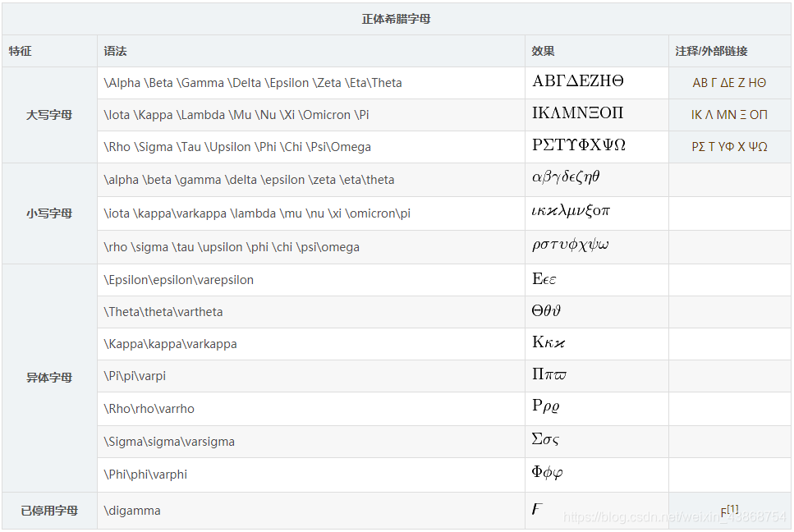794x532 pixels.
Task: Click the rendered Φϕφ effect cell
Action: point(596,475)
